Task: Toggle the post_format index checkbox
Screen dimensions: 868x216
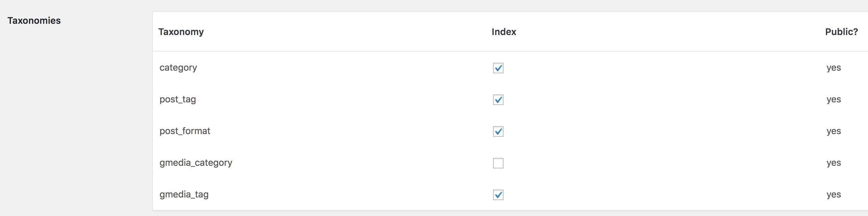Action: (x=498, y=131)
